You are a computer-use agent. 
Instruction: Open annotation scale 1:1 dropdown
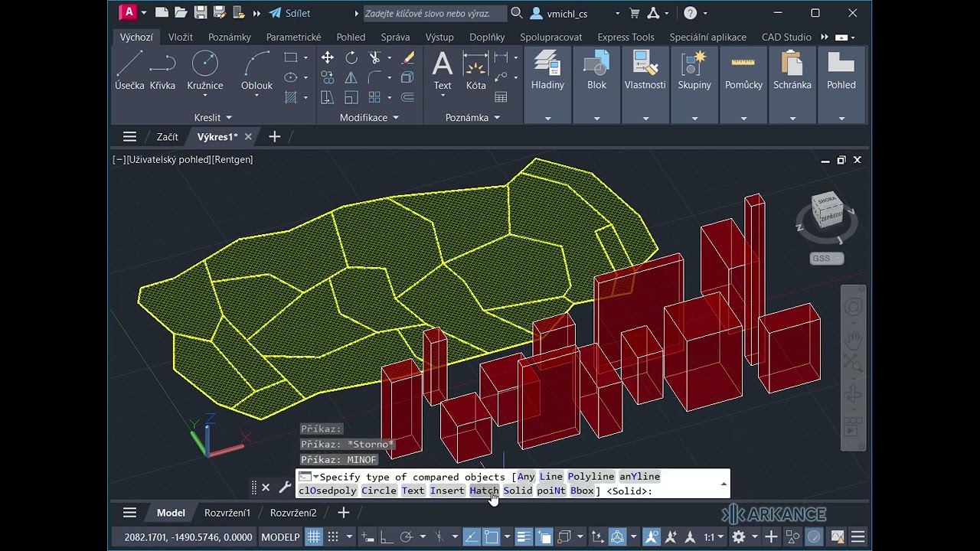click(x=714, y=537)
